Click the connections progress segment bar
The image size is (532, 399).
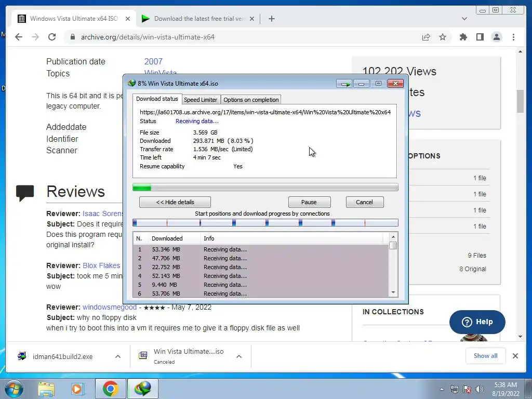click(x=265, y=222)
